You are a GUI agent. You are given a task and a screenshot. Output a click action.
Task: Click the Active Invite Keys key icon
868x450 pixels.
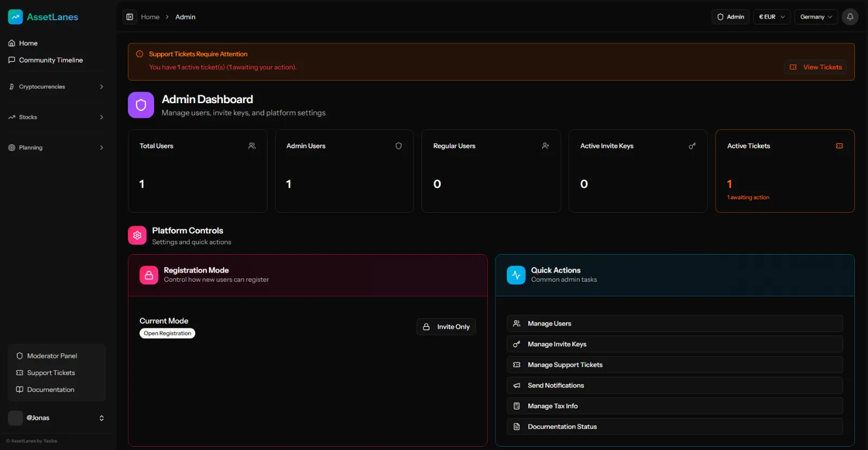click(692, 146)
